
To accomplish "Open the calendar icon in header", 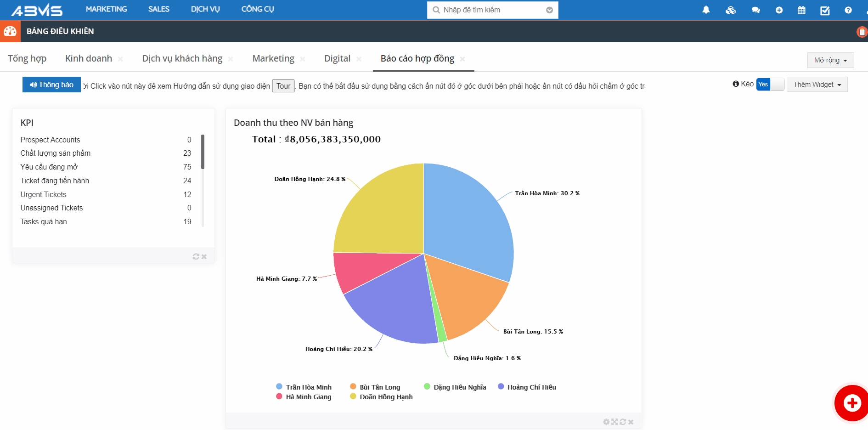I will pos(801,10).
